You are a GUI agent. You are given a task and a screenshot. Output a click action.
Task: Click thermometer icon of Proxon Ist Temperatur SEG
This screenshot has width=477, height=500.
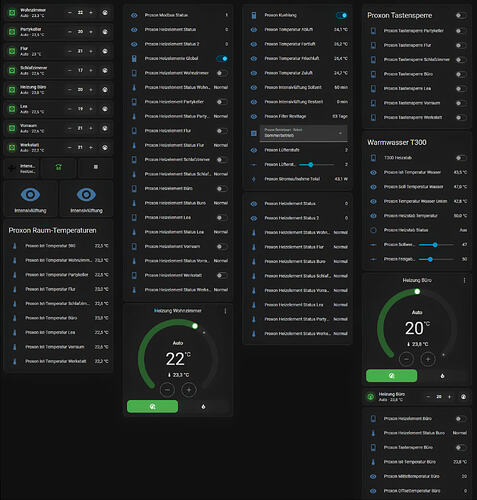tap(14, 246)
